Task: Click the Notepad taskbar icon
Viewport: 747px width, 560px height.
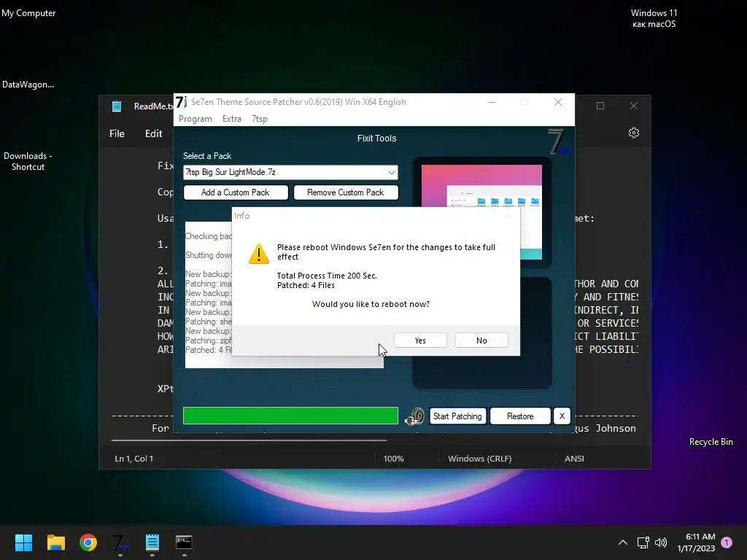Action: pyautogui.click(x=152, y=542)
